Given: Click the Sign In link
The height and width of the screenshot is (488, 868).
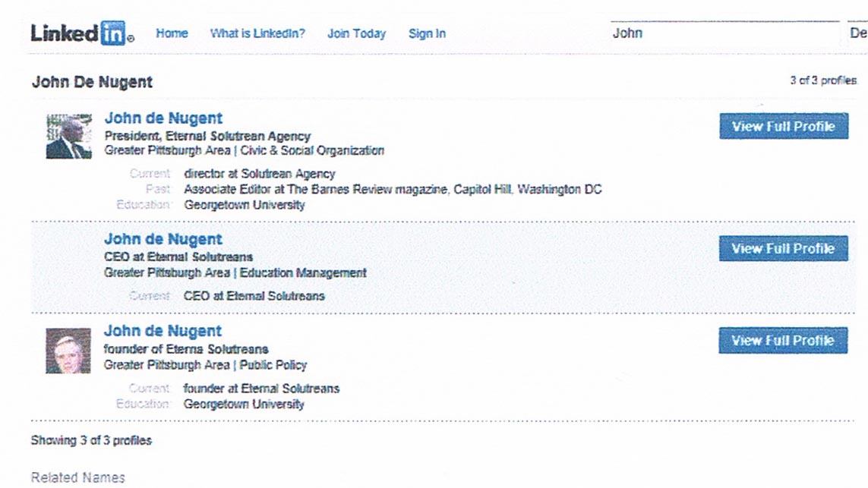Looking at the screenshot, I should pos(427,33).
